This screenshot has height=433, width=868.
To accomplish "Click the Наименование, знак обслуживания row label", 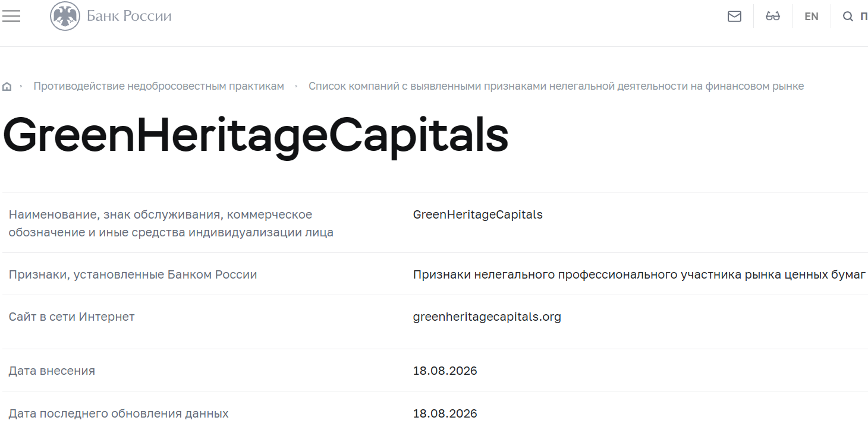I will (171, 223).
